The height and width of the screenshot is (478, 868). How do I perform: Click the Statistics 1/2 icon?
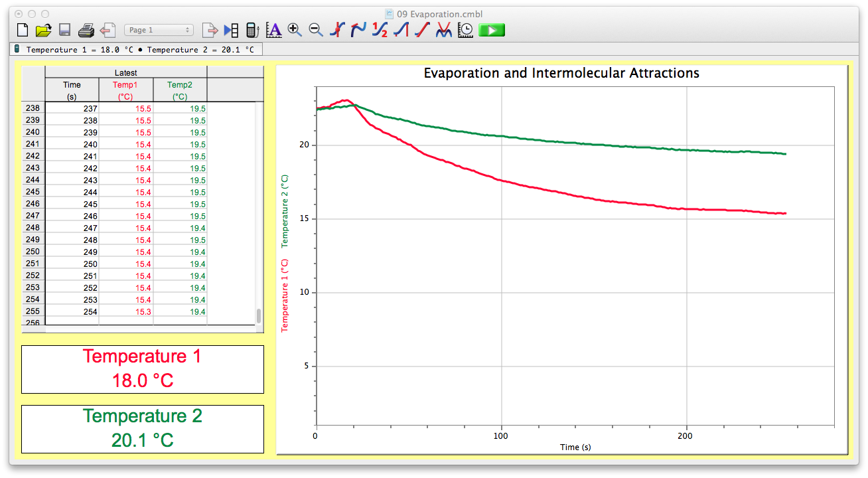[380, 30]
